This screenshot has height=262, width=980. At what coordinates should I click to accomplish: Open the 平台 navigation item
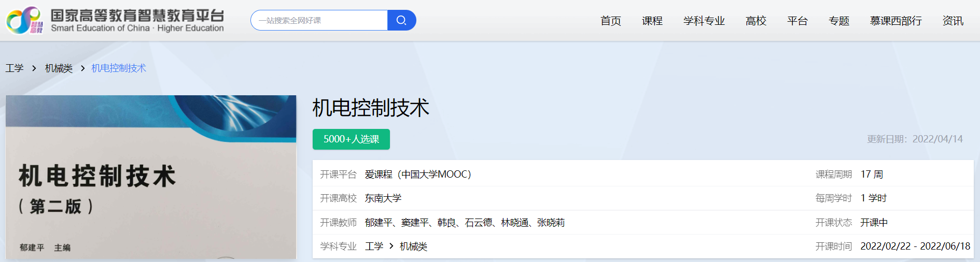pyautogui.click(x=797, y=21)
